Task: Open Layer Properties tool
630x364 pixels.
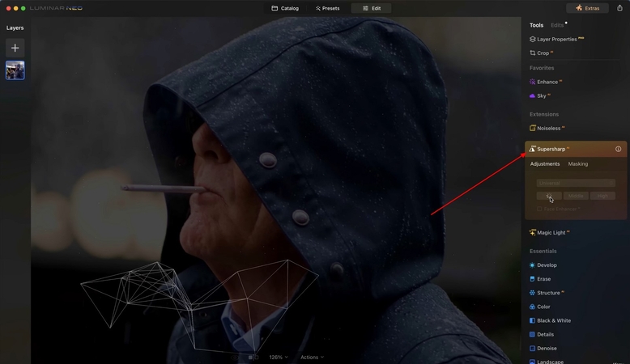Action: point(556,39)
